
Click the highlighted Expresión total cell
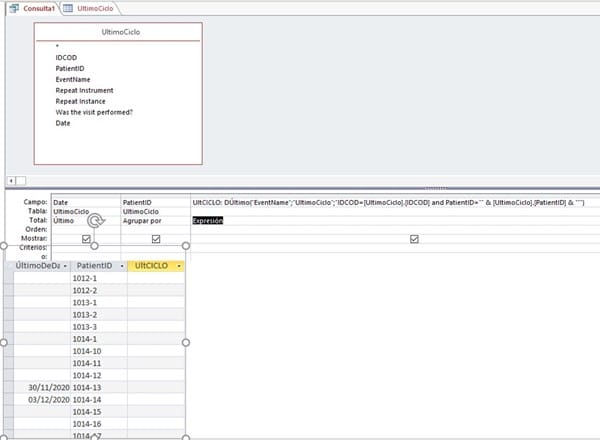click(208, 220)
